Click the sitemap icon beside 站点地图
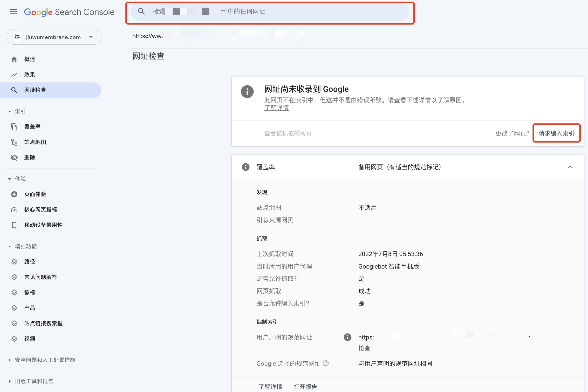This screenshot has width=588, height=392. point(14,142)
